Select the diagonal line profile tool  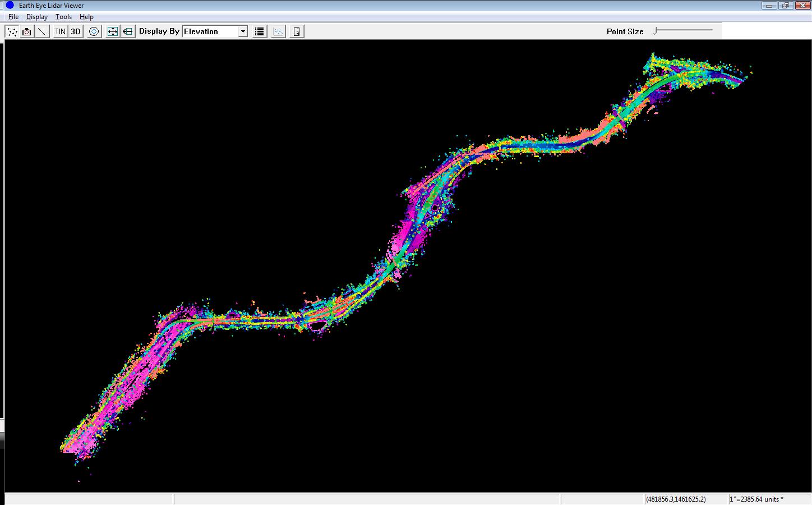42,31
